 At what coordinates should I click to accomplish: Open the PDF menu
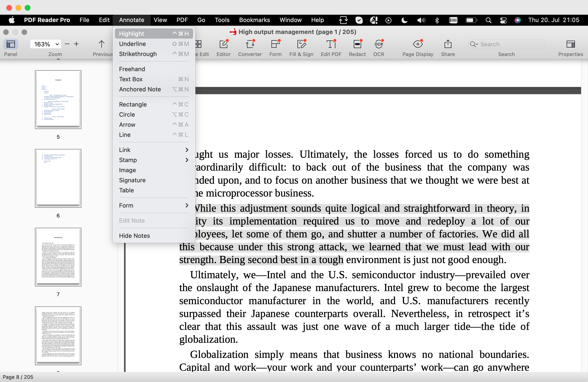coord(182,20)
